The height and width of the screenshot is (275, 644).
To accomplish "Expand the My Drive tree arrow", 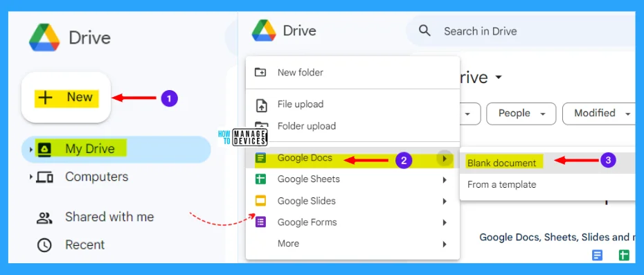I will click(30, 149).
